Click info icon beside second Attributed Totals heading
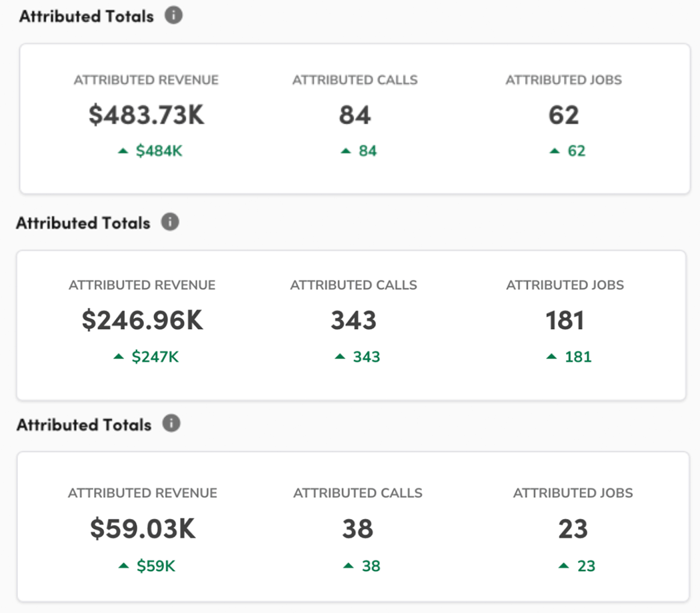This screenshot has width=700, height=613. coord(170,222)
